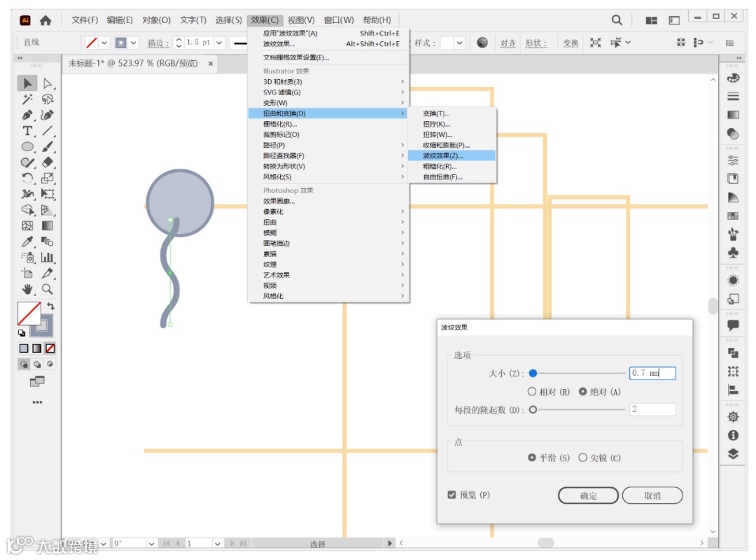
Task: Open the search magnifier in top bar
Action: [617, 20]
